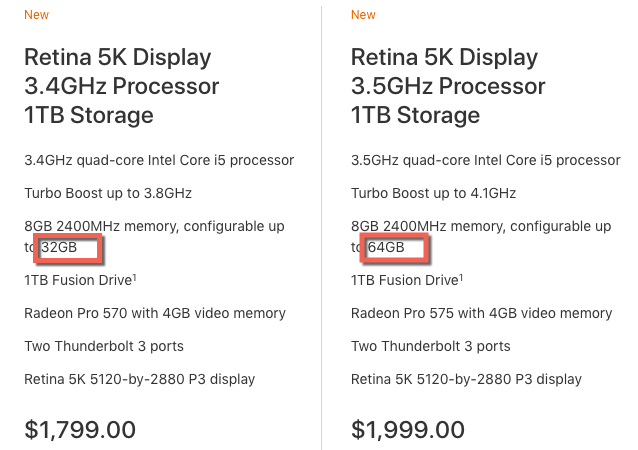Click the 3.4GHz quad-core Intel Core i5 line
The width and height of the screenshot is (638, 450).
click(159, 160)
